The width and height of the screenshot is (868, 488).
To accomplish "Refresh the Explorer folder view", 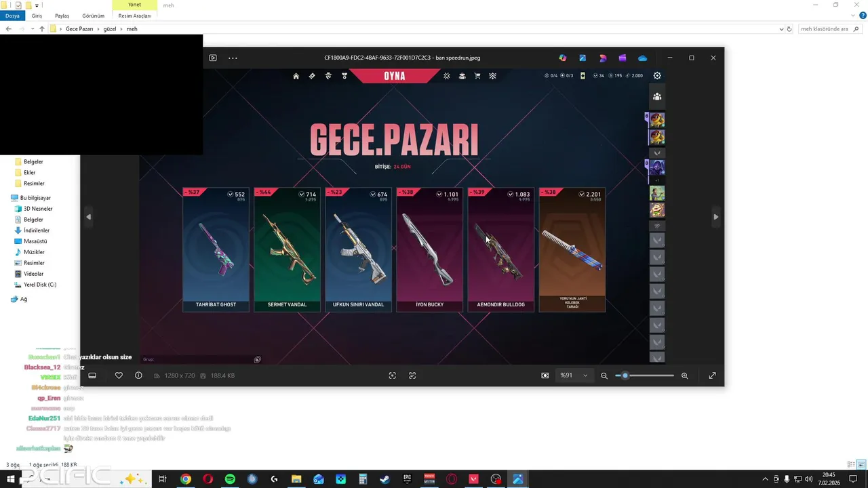I will (790, 29).
